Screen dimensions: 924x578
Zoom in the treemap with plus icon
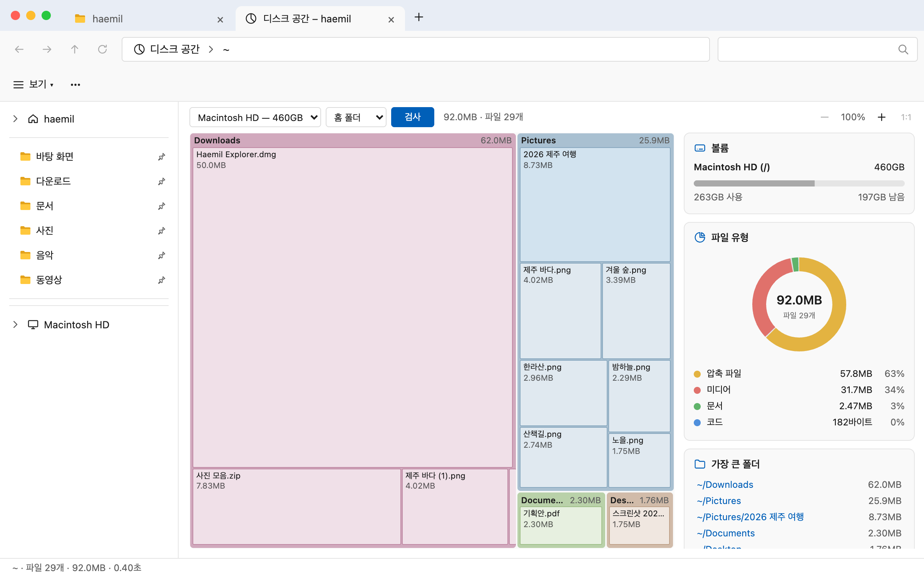tap(882, 117)
